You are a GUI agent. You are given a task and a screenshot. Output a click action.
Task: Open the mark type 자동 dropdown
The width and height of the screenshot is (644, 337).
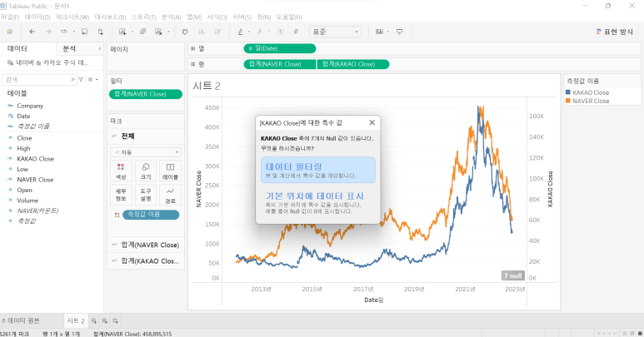point(146,152)
